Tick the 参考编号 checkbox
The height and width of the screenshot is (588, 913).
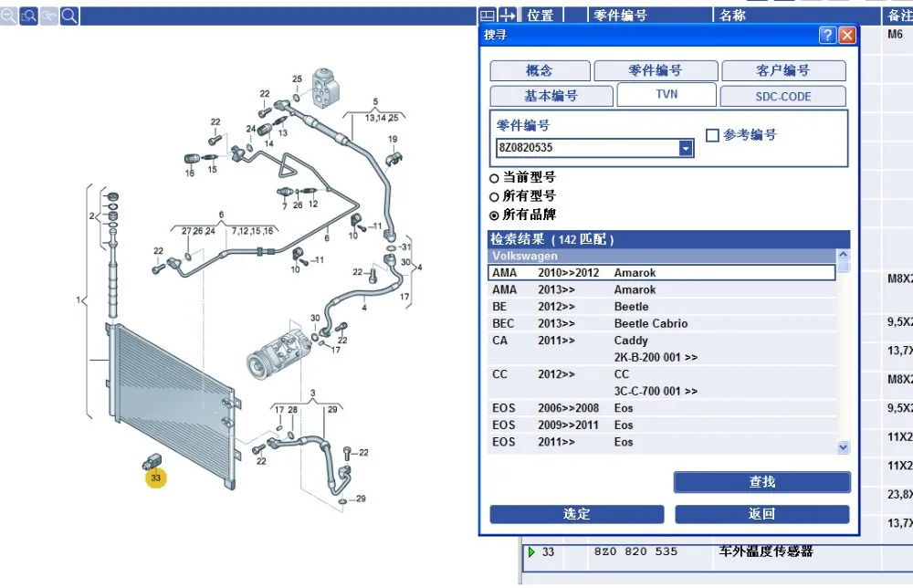coord(712,135)
